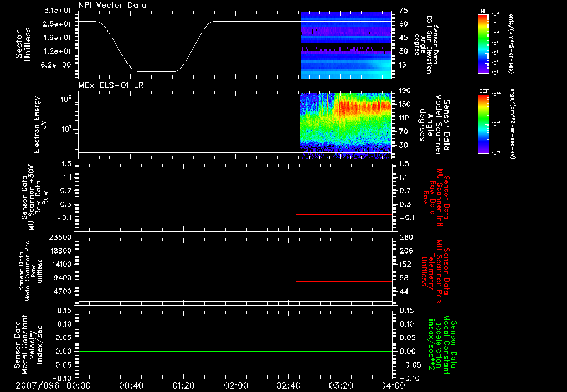Image resolution: width=567 pixels, height=392 pixels.
Task: Click the 6.2e+00 sector axis value
Action: tap(57, 65)
